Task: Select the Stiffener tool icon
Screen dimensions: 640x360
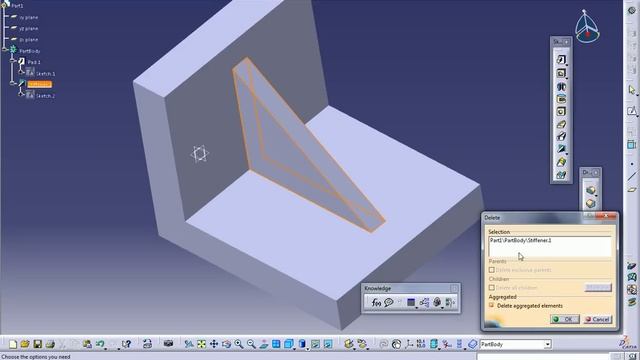Action: tap(561, 149)
